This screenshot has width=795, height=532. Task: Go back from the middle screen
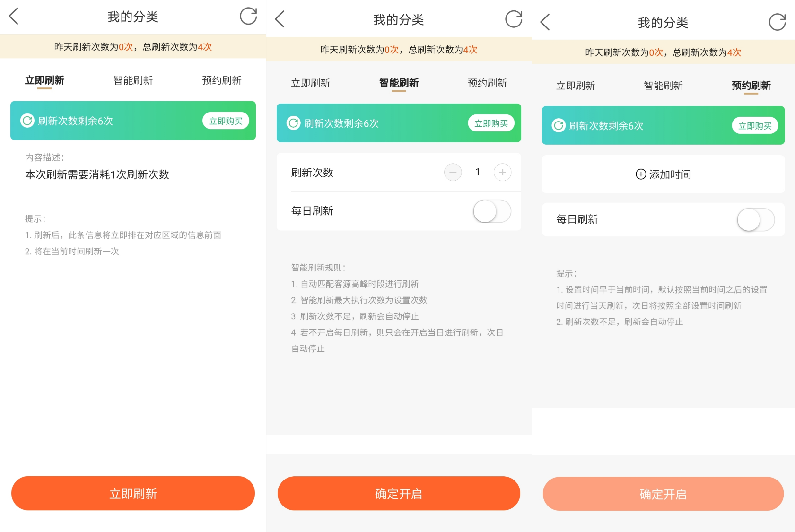click(x=280, y=19)
